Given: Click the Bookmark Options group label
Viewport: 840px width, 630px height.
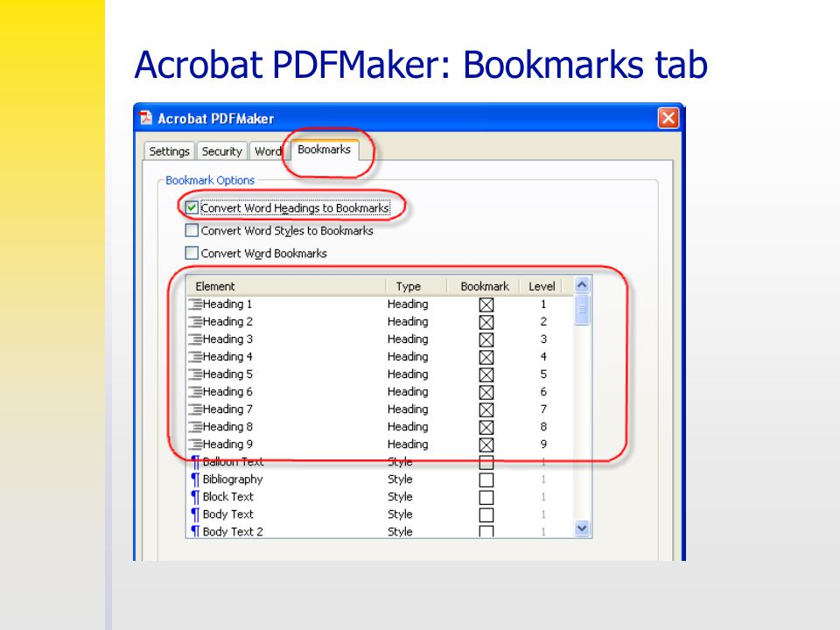Looking at the screenshot, I should click(210, 180).
